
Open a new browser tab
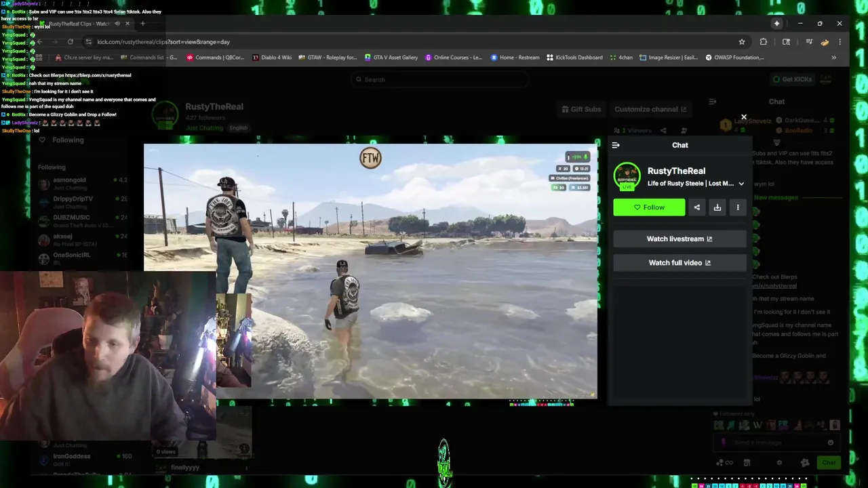(x=142, y=24)
